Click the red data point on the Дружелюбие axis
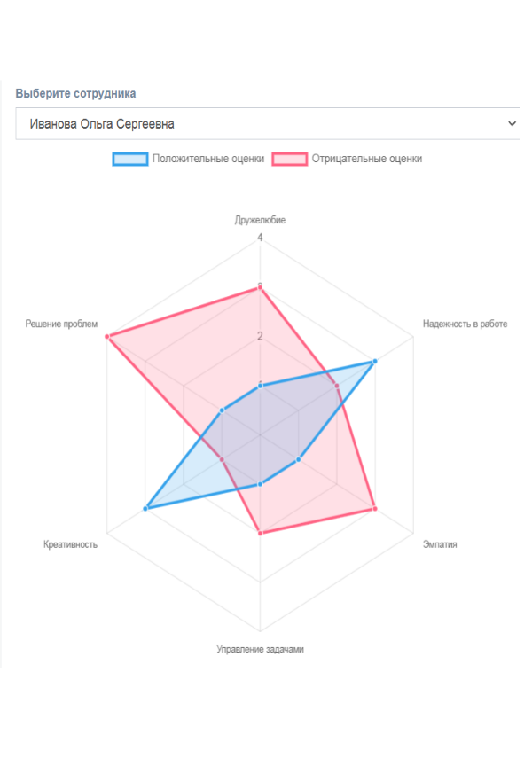 point(260,287)
